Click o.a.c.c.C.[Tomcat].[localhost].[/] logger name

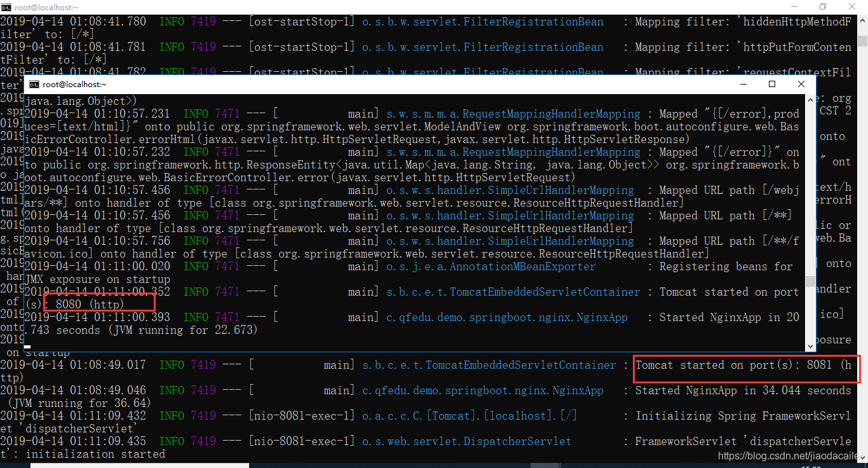coord(470,416)
